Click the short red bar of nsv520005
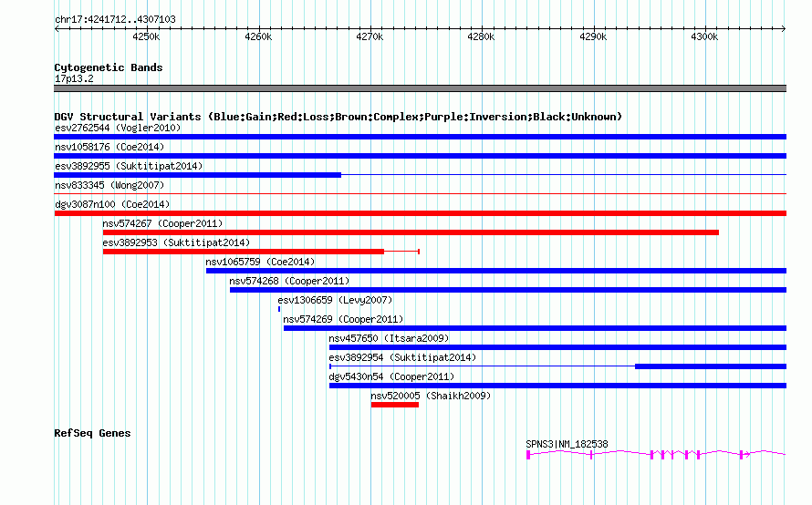Screen dimensions: 812x505 395,405
